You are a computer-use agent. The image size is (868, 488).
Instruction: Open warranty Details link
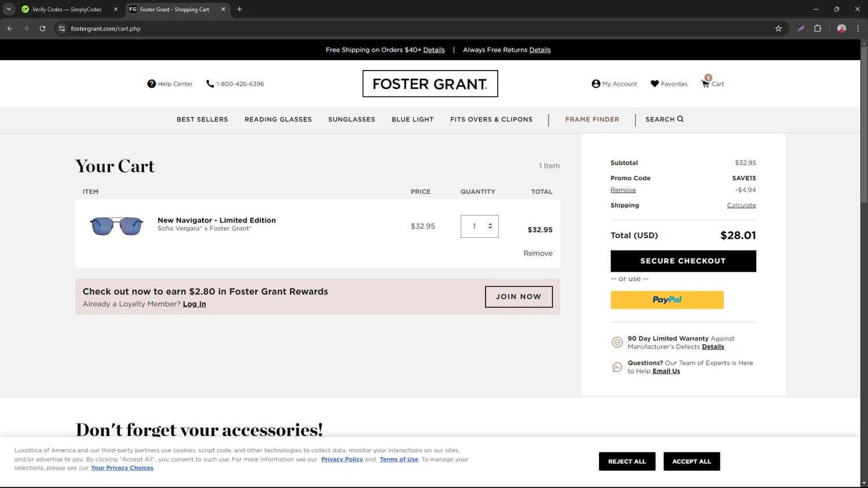(713, 347)
